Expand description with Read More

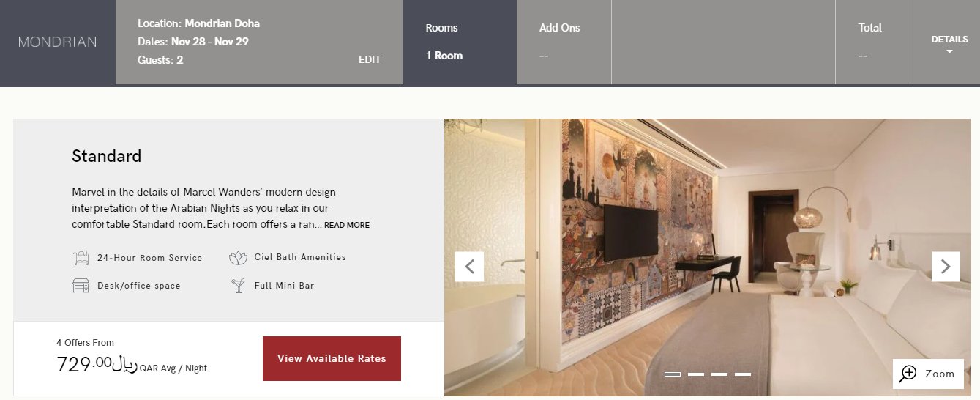pos(347,226)
